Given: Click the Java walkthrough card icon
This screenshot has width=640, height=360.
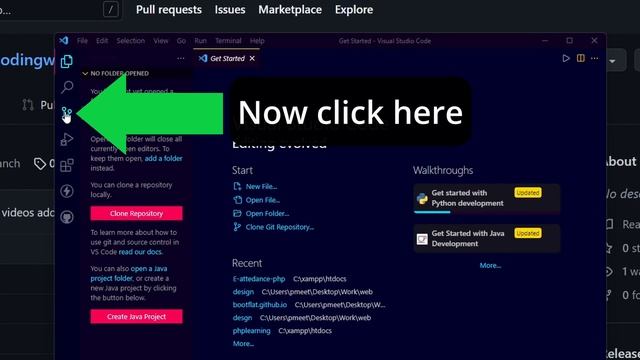Looking at the screenshot, I should tap(422, 239).
